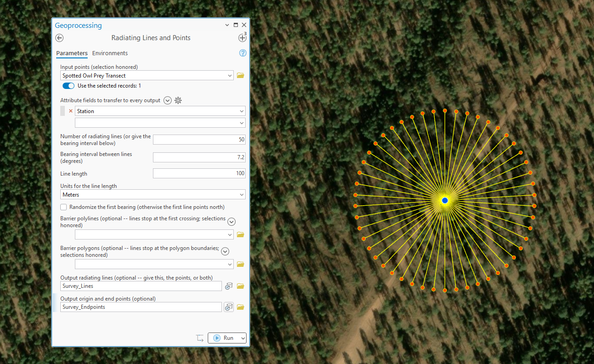Click the batch/schedule icon beside Run
Viewport: 594px width, 364px height.
tap(200, 338)
